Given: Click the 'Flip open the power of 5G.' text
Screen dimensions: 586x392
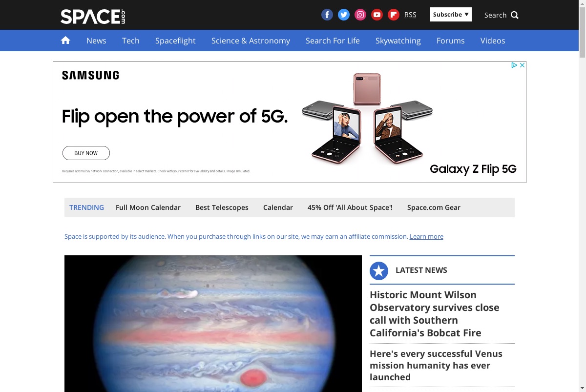Looking at the screenshot, I should tap(174, 116).
